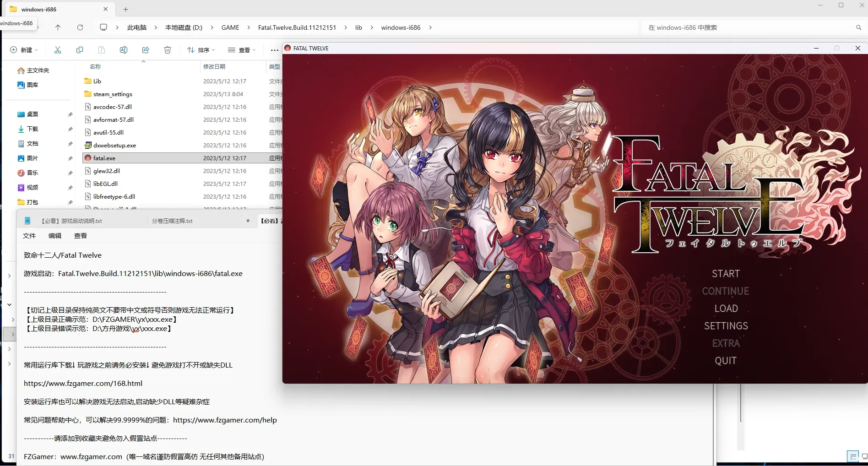
Task: Click LOAD in Fatal Twelve menu
Action: coord(726,309)
